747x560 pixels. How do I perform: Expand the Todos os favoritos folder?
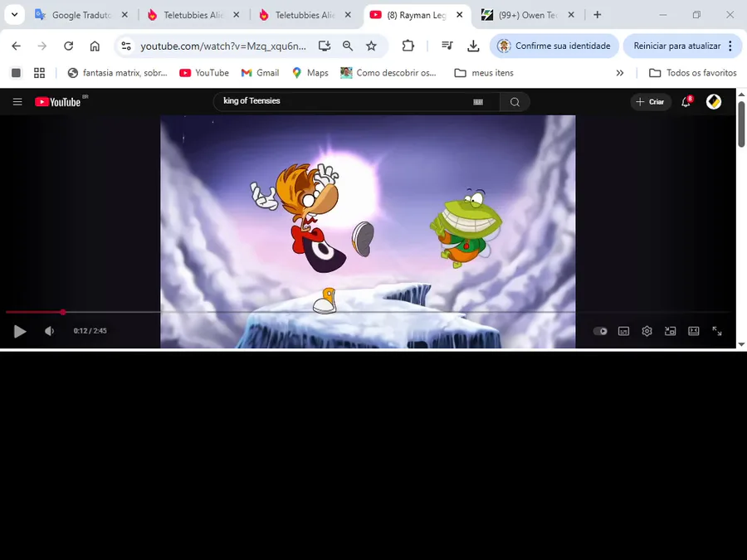[693, 73]
